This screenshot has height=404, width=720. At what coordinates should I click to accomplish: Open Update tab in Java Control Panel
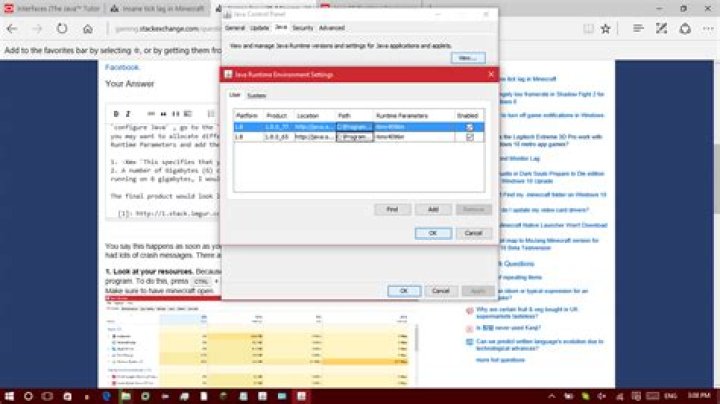coord(259,28)
